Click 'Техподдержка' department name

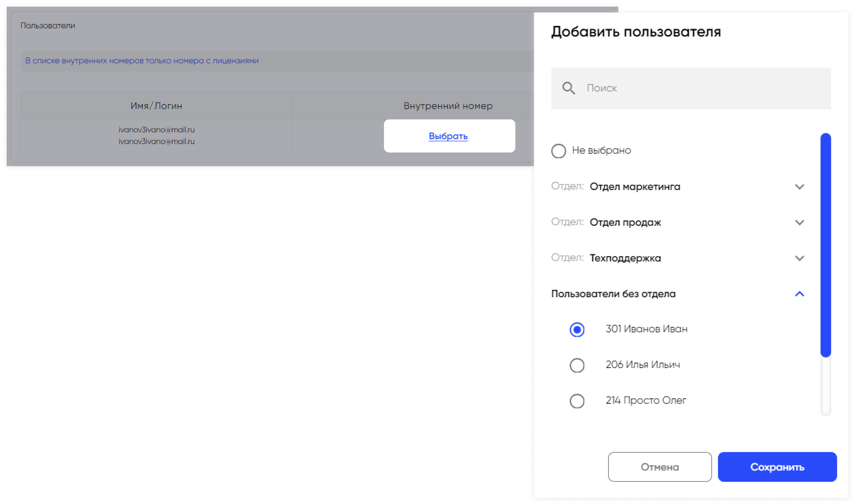[x=625, y=258]
